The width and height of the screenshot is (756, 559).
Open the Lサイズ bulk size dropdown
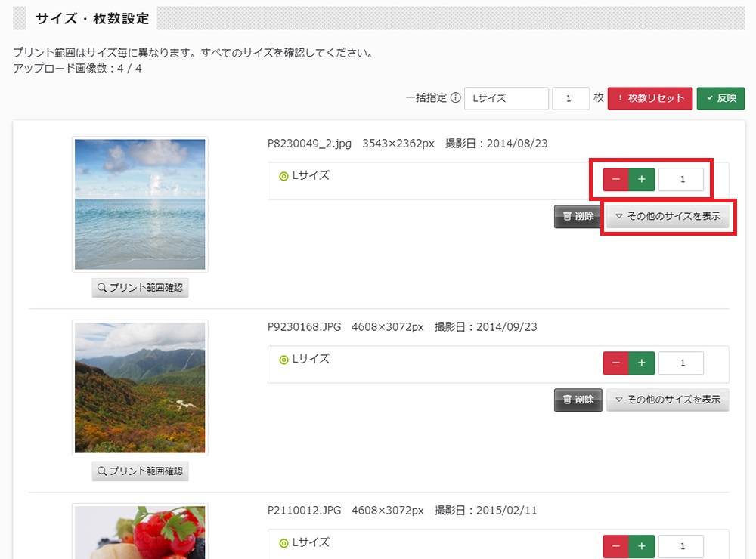pos(507,98)
